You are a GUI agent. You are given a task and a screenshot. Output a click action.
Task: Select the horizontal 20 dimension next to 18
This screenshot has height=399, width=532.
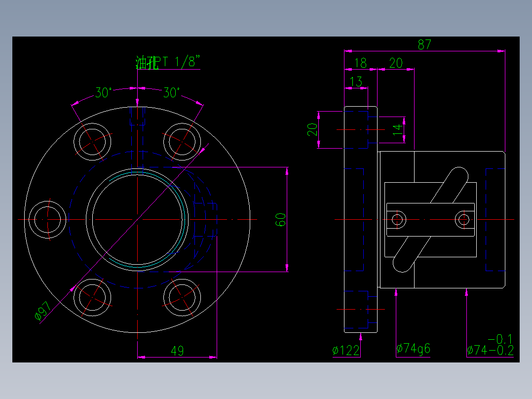tap(396, 63)
